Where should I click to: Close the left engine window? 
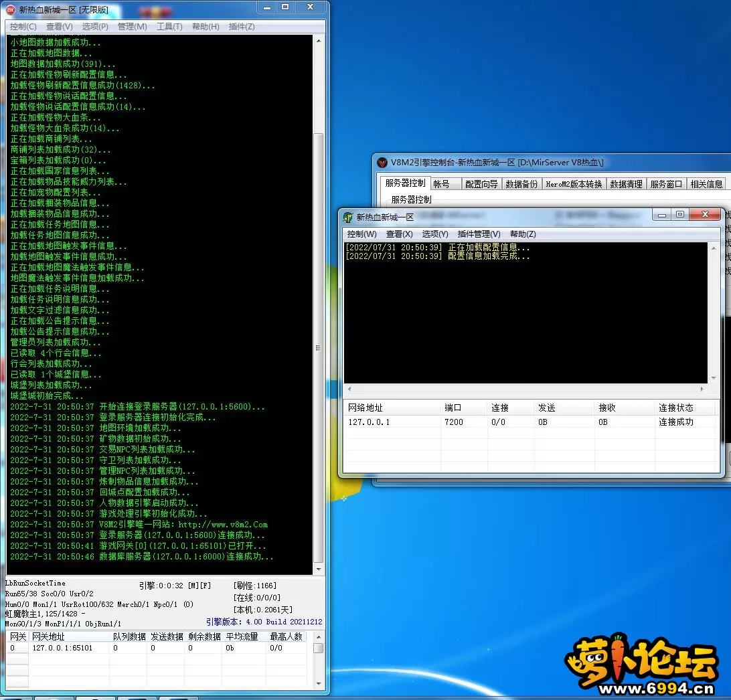pos(311,7)
